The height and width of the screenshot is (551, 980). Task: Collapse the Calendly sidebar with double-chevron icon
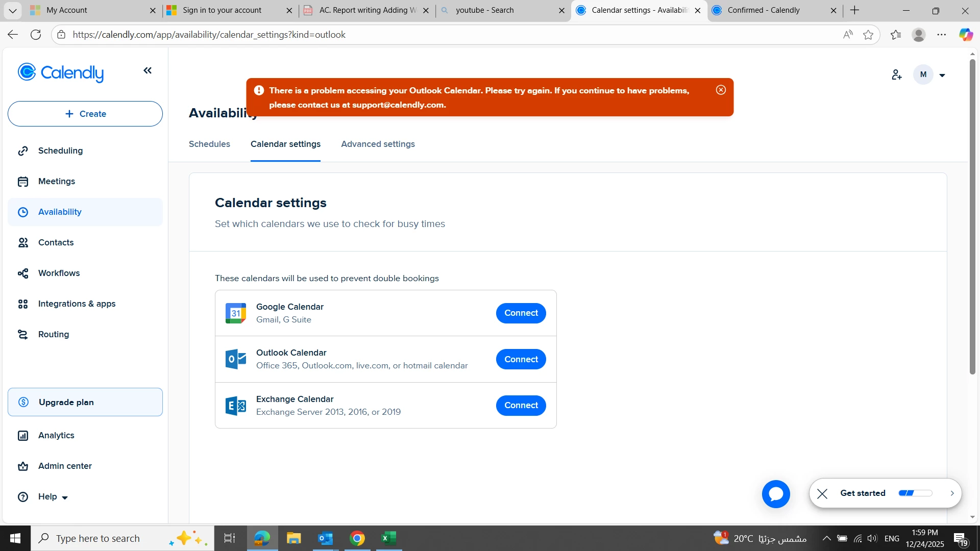148,70
